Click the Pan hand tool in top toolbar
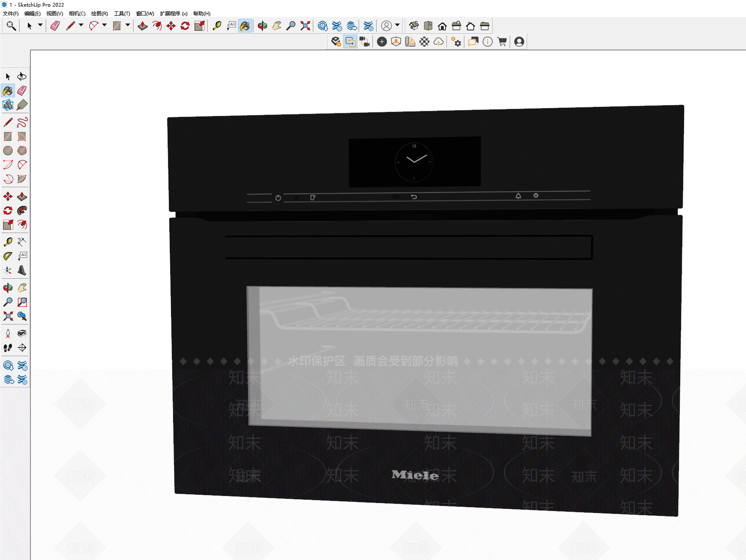This screenshot has height=560, width=746. (x=277, y=26)
